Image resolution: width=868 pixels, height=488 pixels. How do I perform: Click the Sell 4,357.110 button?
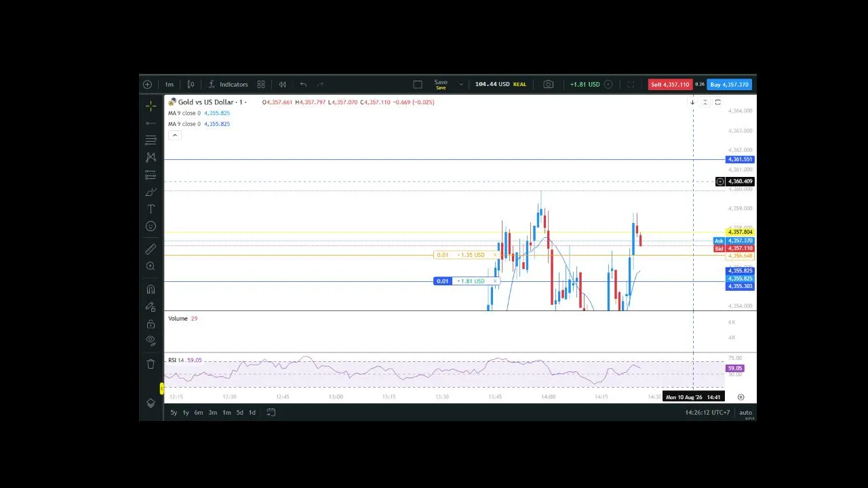(x=669, y=85)
